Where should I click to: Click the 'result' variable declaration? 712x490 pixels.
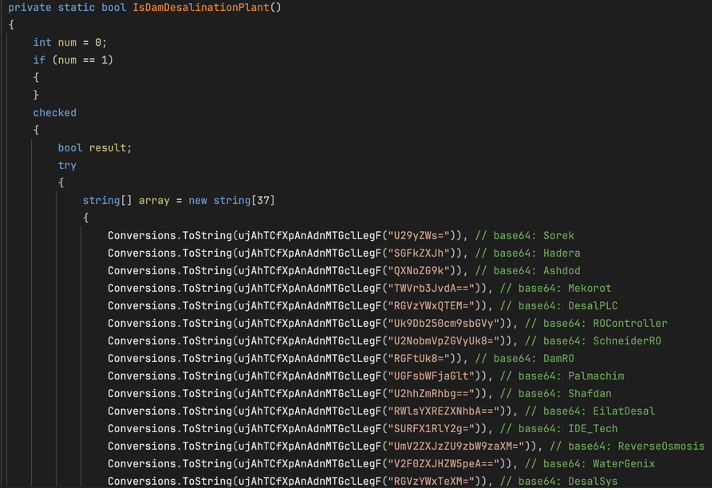pos(110,148)
